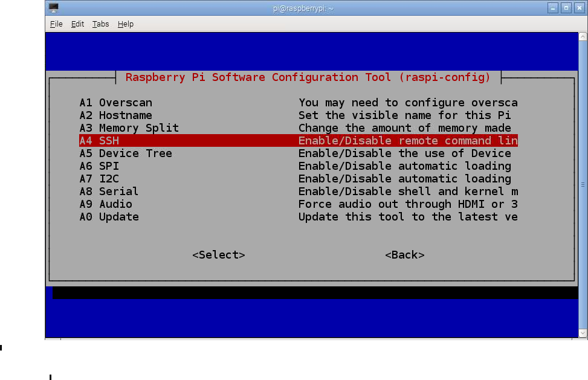The height and width of the screenshot is (380, 588).
Task: Select the A1 Overscan option
Action: coord(299,103)
